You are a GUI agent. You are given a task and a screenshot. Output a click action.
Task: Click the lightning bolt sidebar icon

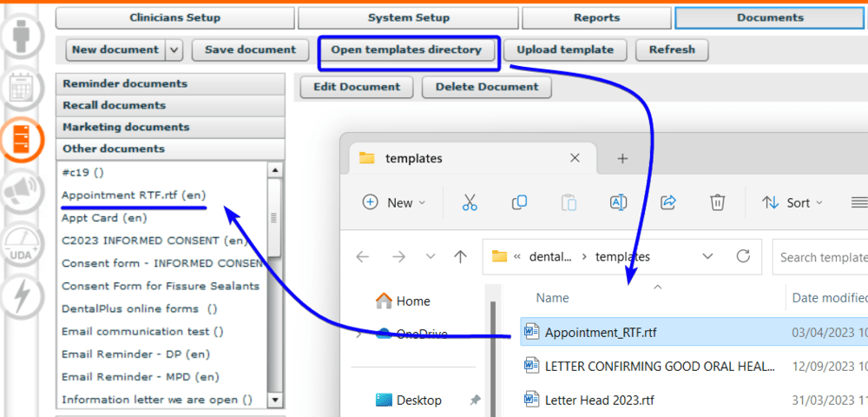pyautogui.click(x=21, y=296)
